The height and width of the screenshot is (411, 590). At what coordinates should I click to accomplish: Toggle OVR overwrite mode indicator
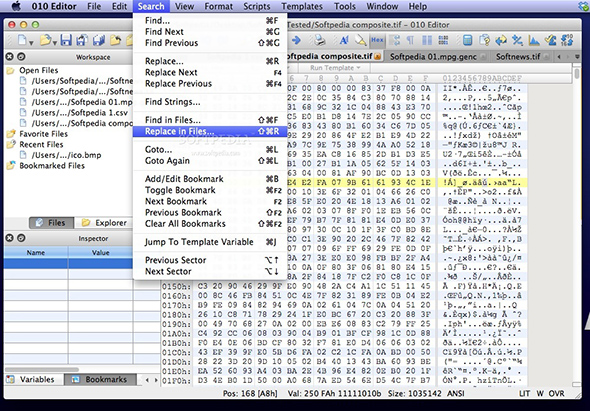[556, 393]
